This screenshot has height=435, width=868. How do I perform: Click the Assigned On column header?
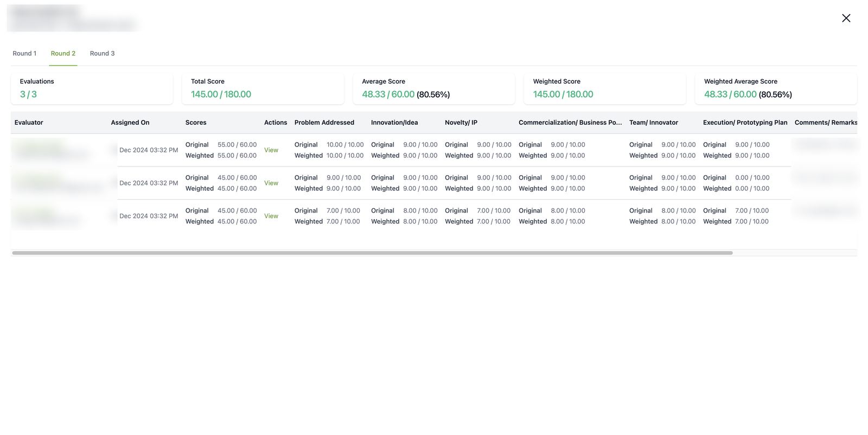click(130, 123)
